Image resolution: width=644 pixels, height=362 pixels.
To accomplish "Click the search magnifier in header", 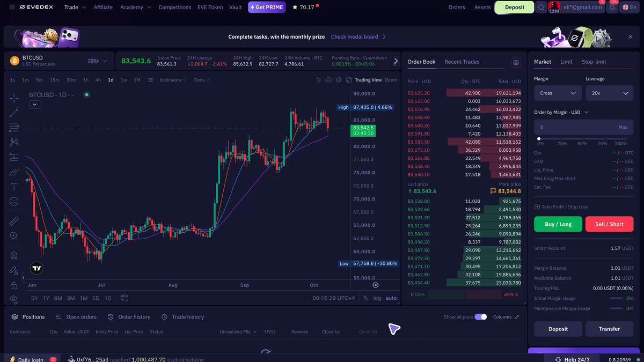I will tap(541, 8).
